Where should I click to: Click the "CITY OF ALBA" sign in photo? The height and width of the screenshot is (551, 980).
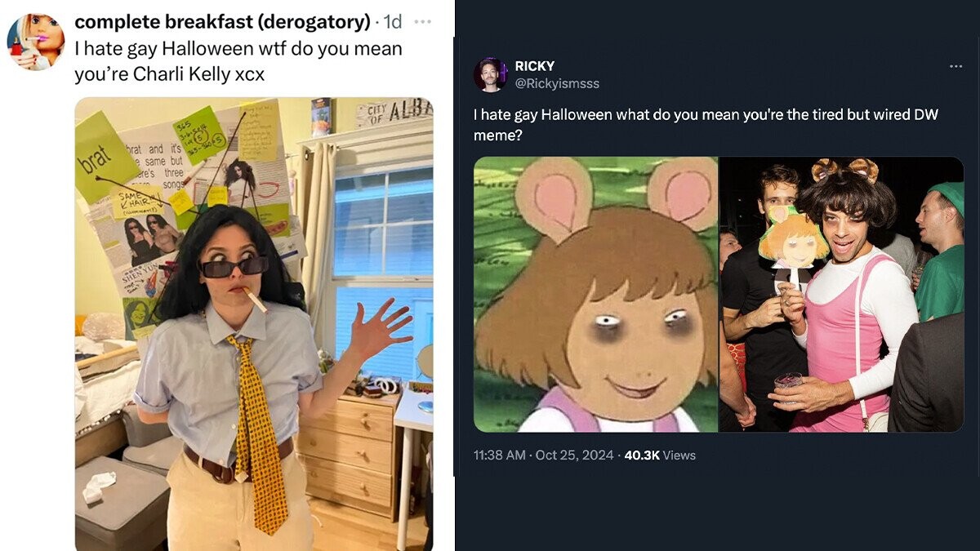pos(394,112)
